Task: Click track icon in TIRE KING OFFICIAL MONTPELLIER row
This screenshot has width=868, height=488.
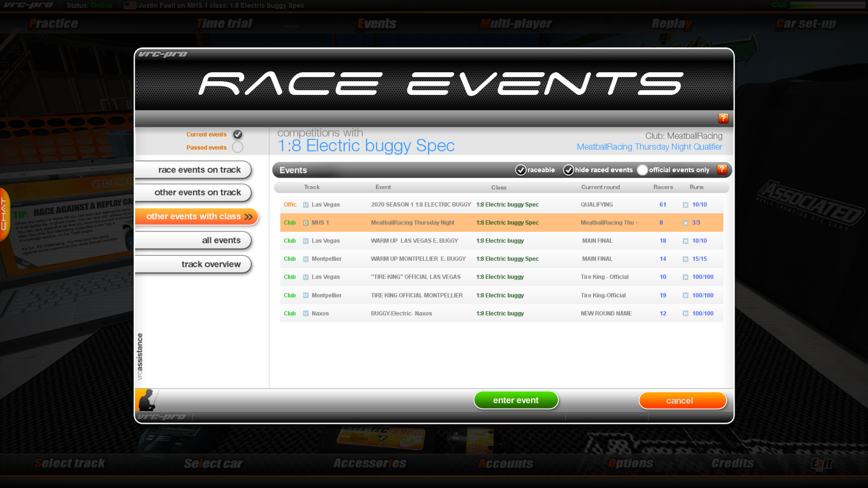Action: 306,296
